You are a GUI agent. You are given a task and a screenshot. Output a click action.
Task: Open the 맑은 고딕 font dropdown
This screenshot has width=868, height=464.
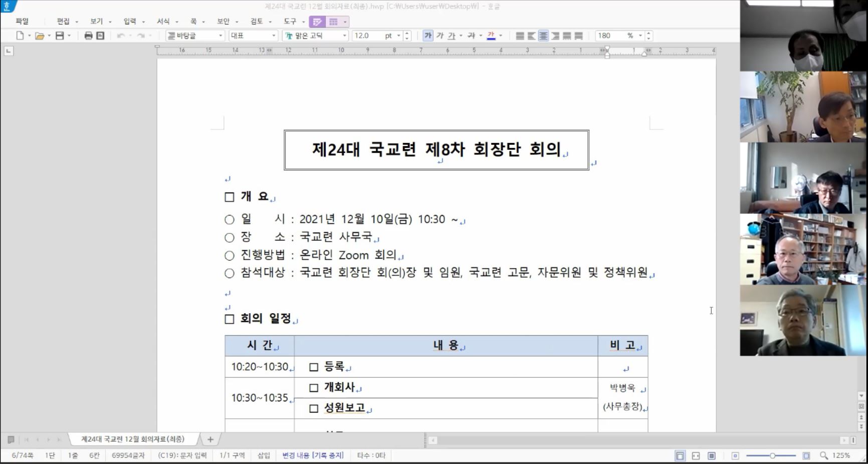344,36
